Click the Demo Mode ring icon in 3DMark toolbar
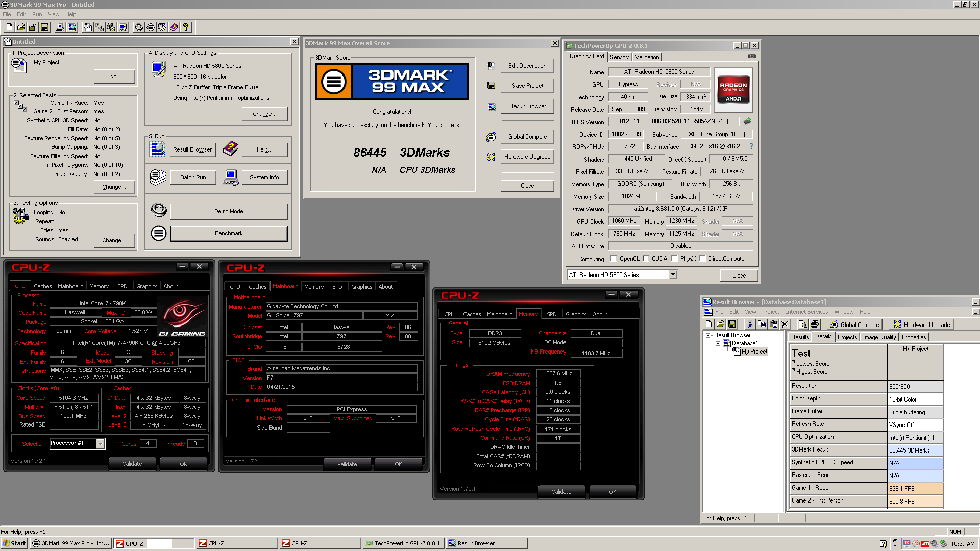The width and height of the screenshot is (980, 551). (x=139, y=27)
